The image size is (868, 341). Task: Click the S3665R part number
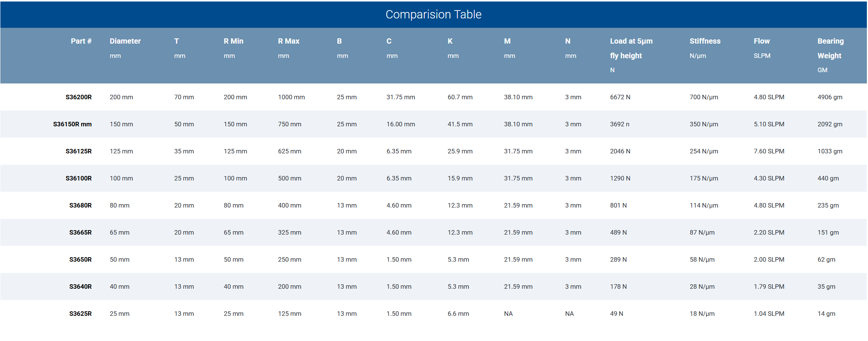80,232
